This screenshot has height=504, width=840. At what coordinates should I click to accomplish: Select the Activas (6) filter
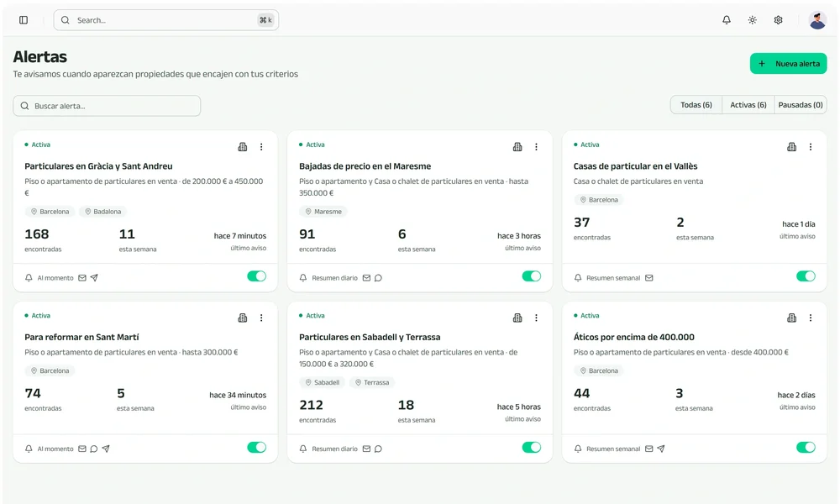(748, 105)
